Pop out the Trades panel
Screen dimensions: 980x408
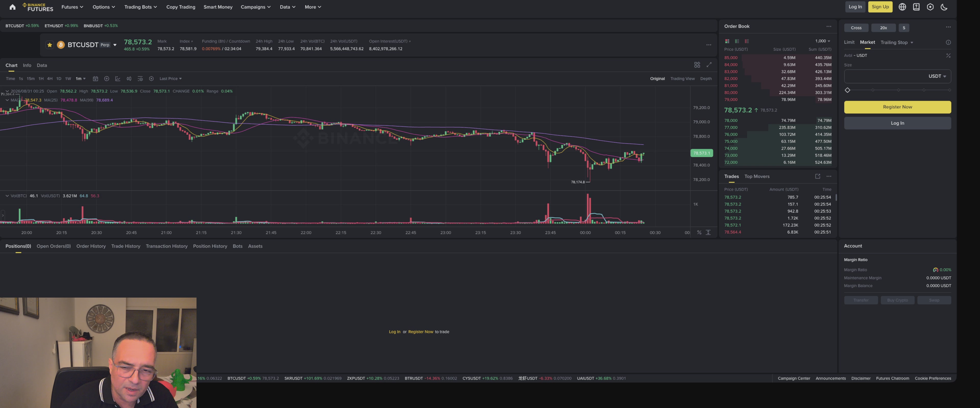pos(817,176)
